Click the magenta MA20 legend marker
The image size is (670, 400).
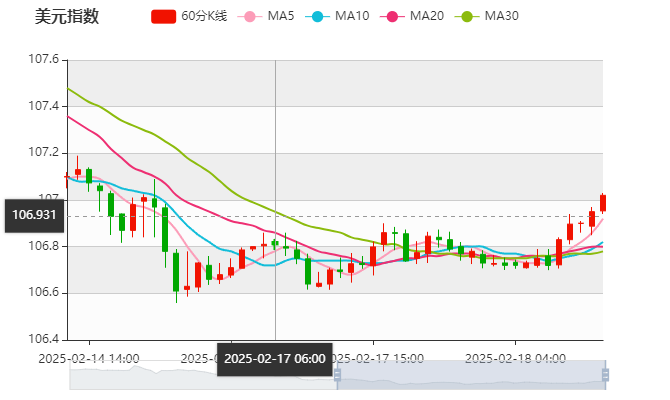click(x=391, y=16)
